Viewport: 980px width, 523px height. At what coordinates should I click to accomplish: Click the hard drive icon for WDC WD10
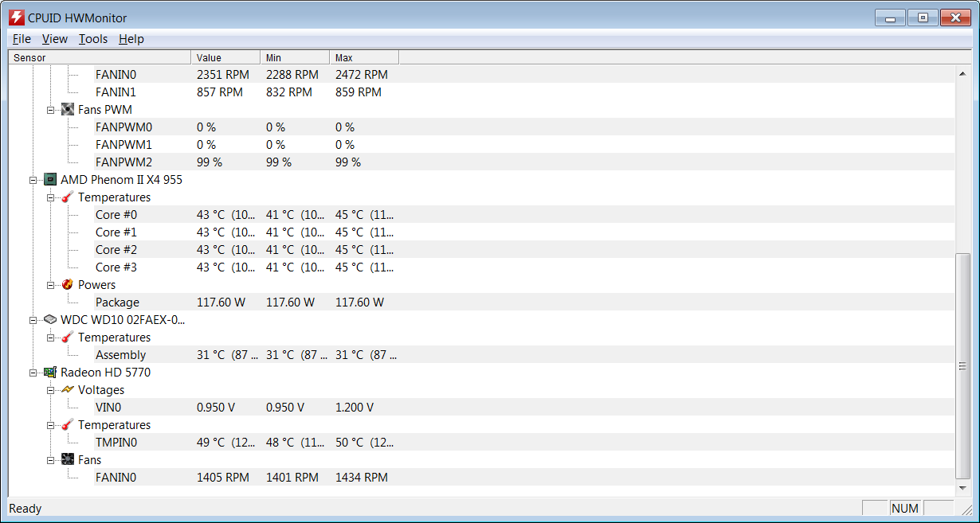(50, 320)
